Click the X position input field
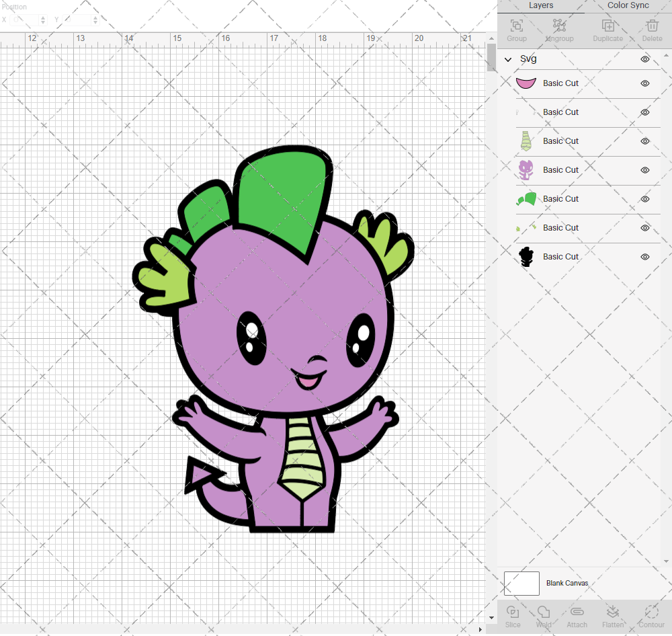Viewport: 672px width, 636px height. click(x=24, y=19)
